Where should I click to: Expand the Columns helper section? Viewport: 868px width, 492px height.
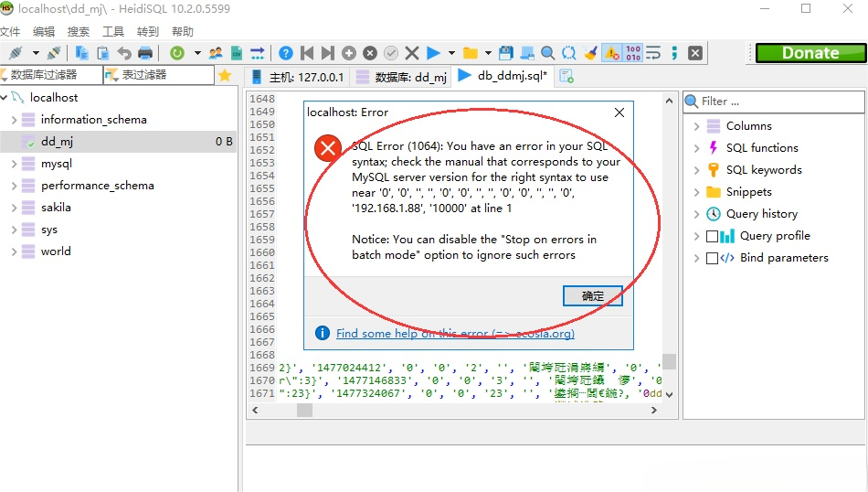click(x=696, y=126)
